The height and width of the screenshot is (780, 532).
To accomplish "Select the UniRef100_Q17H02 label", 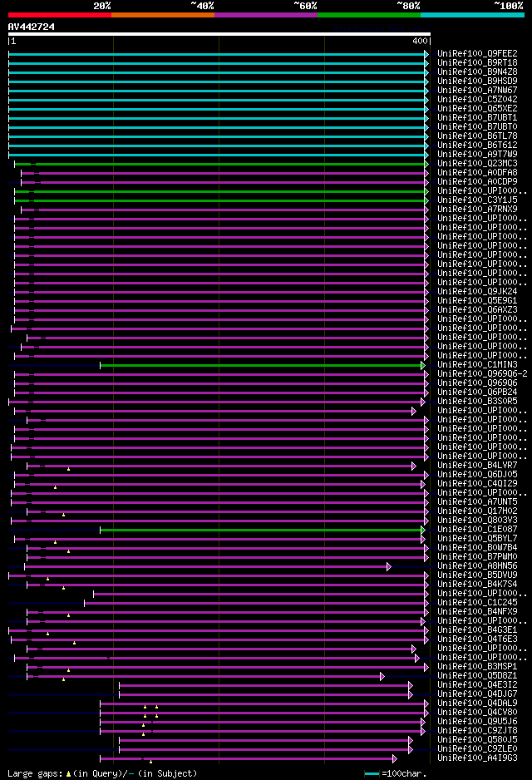I will click(x=477, y=511).
